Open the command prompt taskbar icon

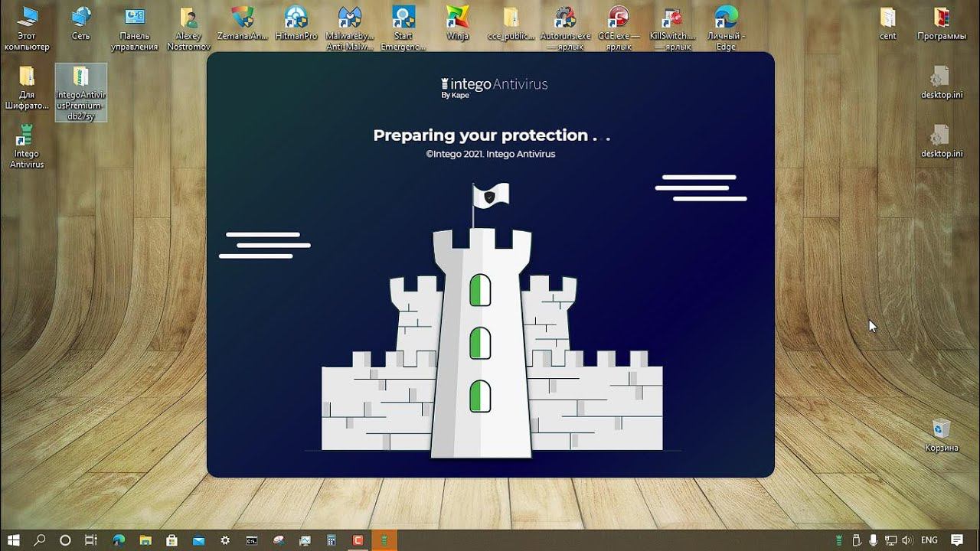point(252,540)
